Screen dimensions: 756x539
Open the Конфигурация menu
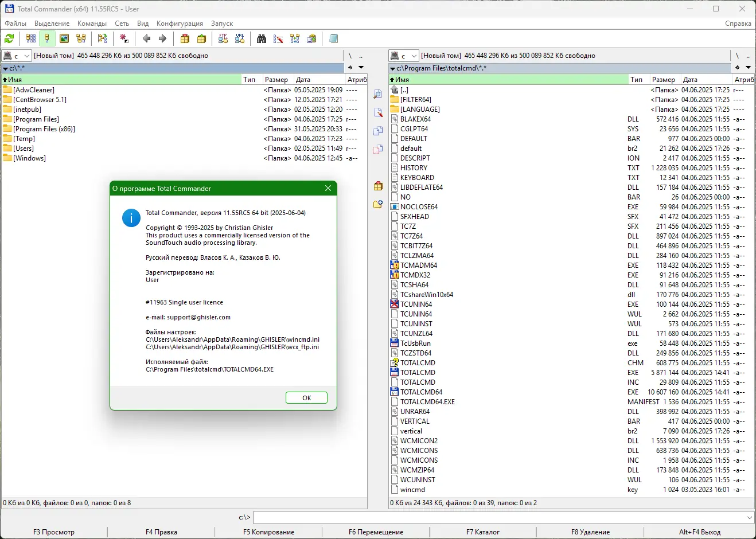[180, 24]
